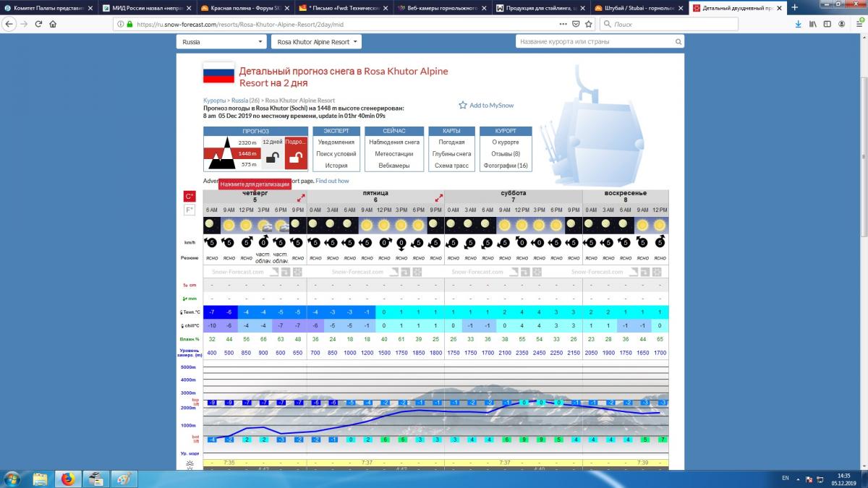Image resolution: width=868 pixels, height=488 pixels.
Task: Click the browser Back arrow button
Action: point(9,24)
